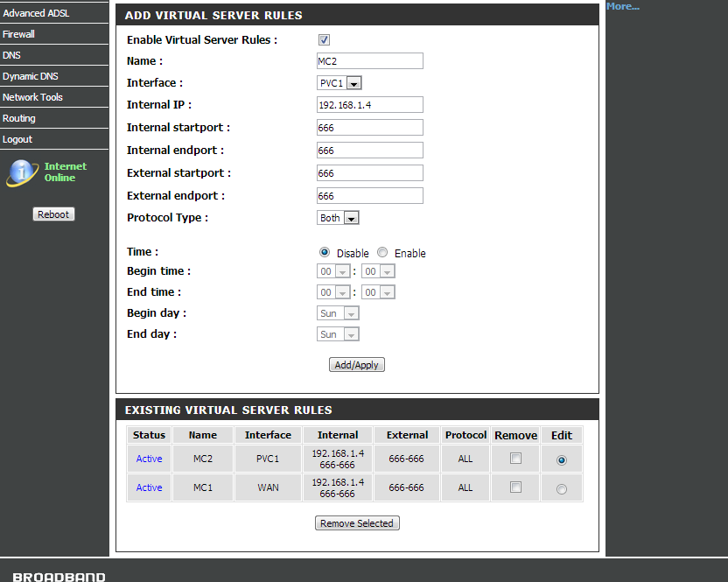
Task: Click the Protocol column header
Action: point(465,435)
